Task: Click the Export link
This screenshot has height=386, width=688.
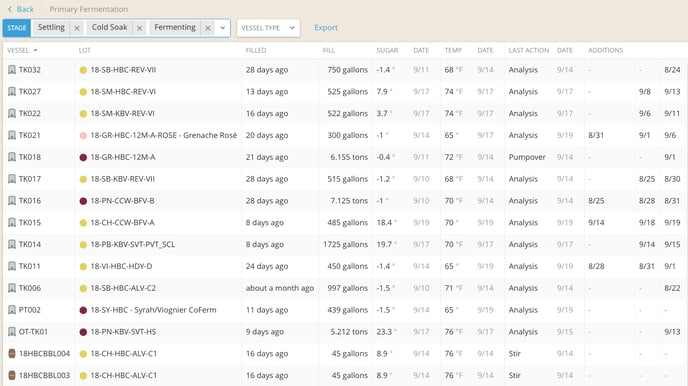Action: (x=326, y=28)
